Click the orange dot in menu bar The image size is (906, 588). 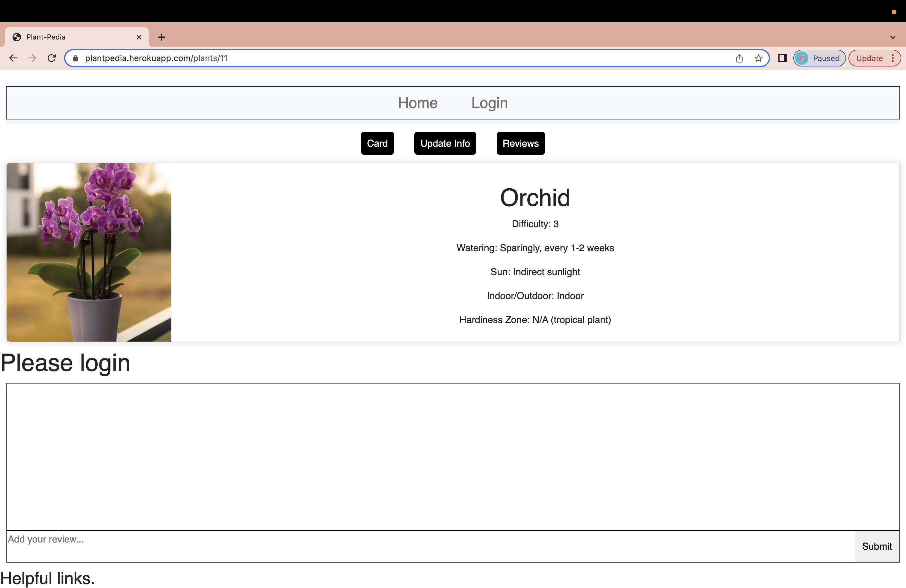894,12
